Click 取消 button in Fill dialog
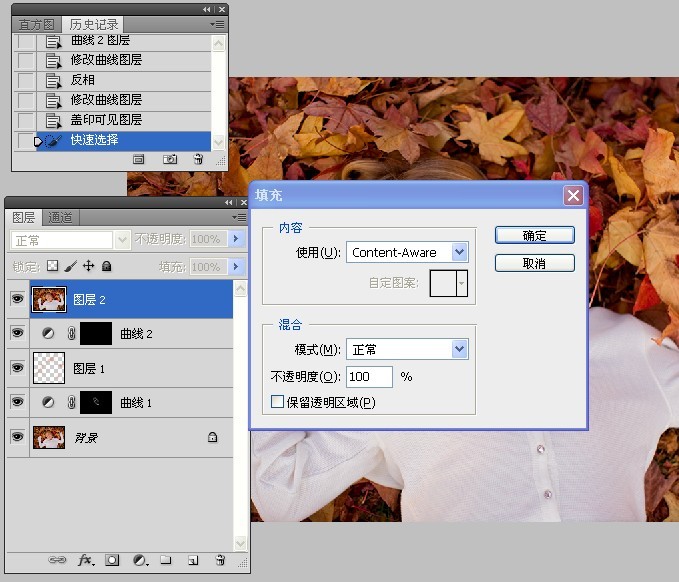 (x=535, y=263)
